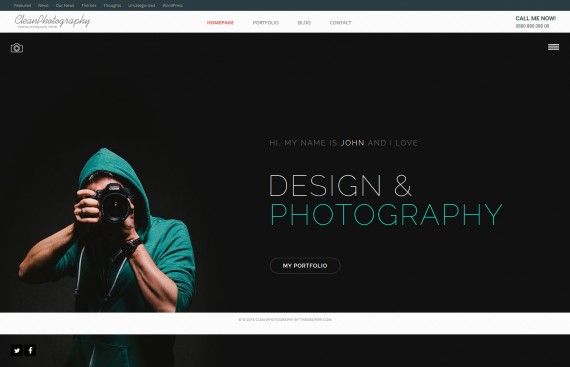Open the Our News category link
The width and height of the screenshot is (570, 367).
coord(65,5)
